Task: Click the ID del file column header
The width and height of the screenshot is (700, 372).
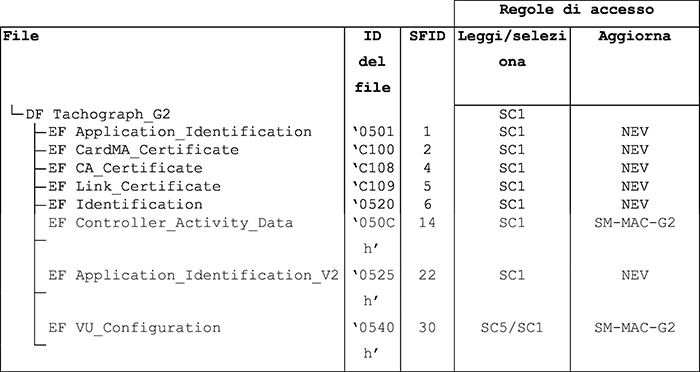Action: pos(372,62)
